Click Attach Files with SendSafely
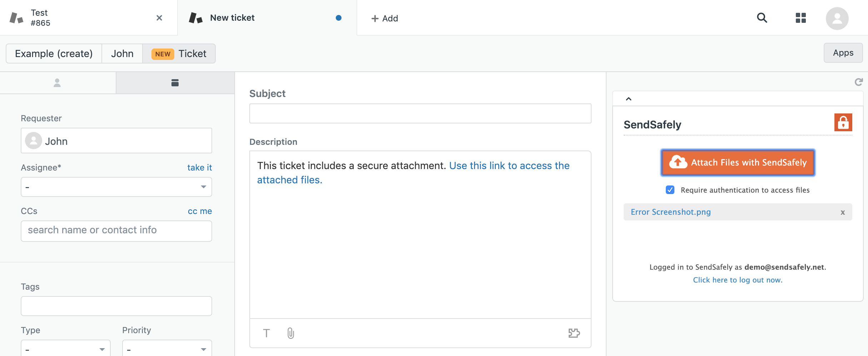This screenshot has height=356, width=868. (x=737, y=162)
